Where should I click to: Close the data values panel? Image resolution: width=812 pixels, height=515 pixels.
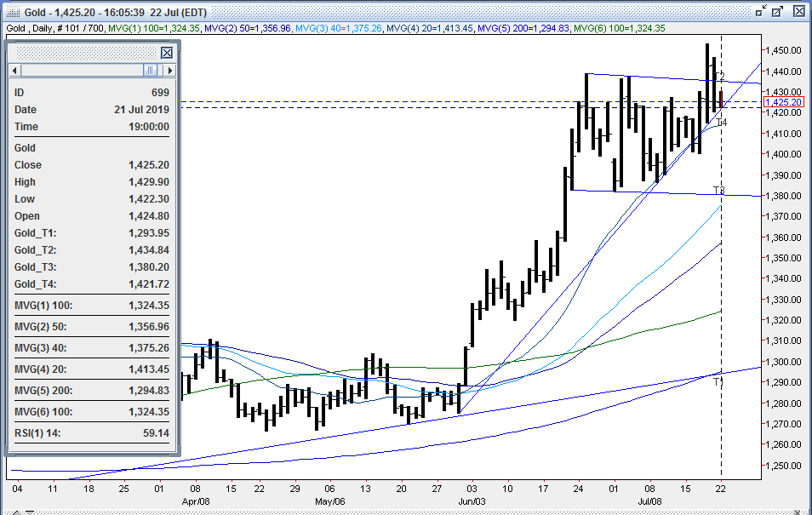click(167, 53)
